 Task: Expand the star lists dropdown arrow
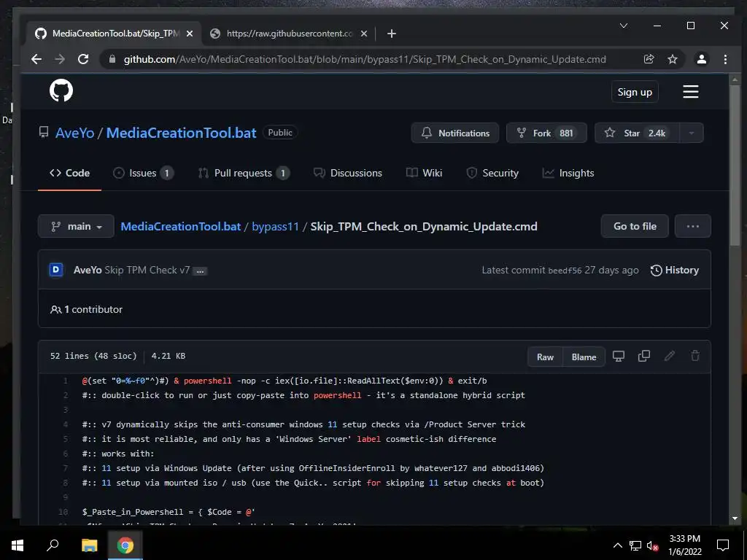[692, 133]
